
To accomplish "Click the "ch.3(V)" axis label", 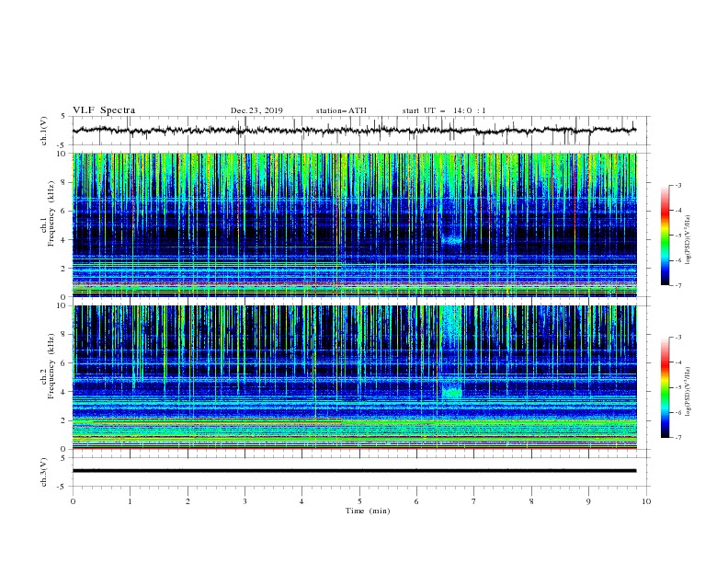I will click(x=44, y=472).
